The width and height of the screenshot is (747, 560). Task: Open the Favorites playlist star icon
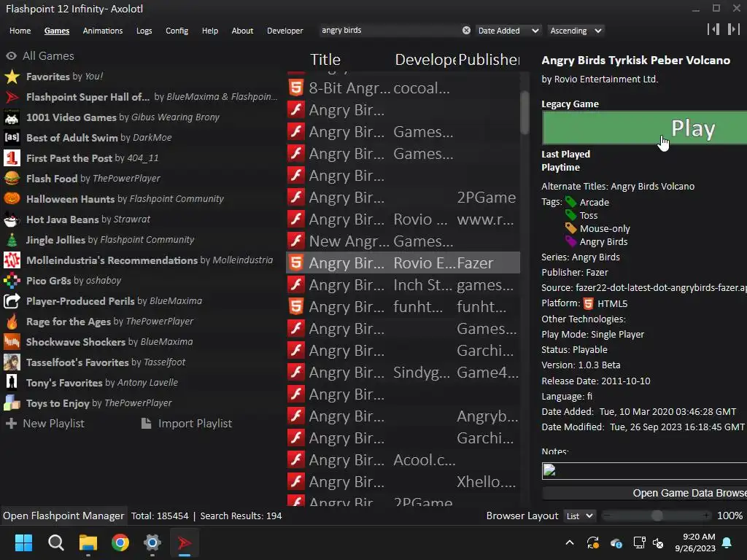click(x=12, y=77)
